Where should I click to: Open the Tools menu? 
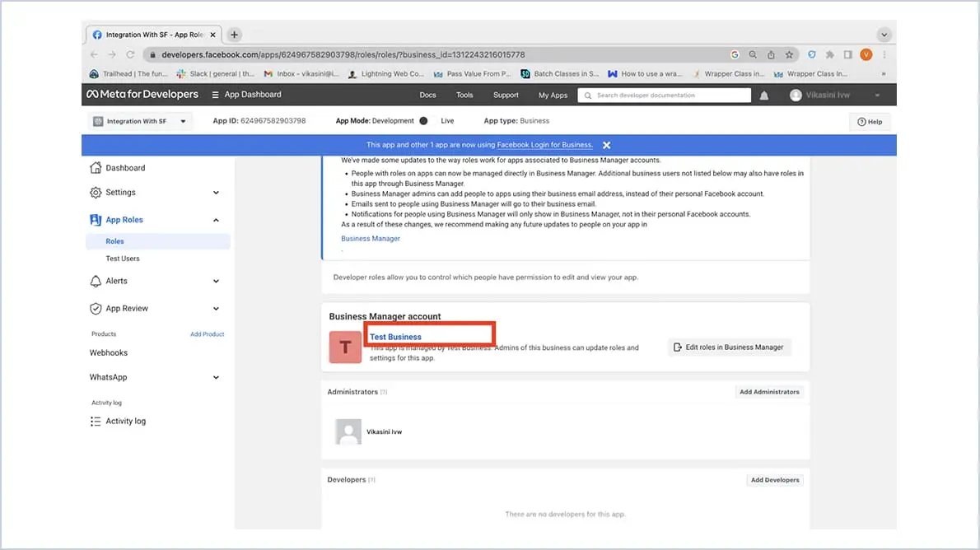(464, 95)
